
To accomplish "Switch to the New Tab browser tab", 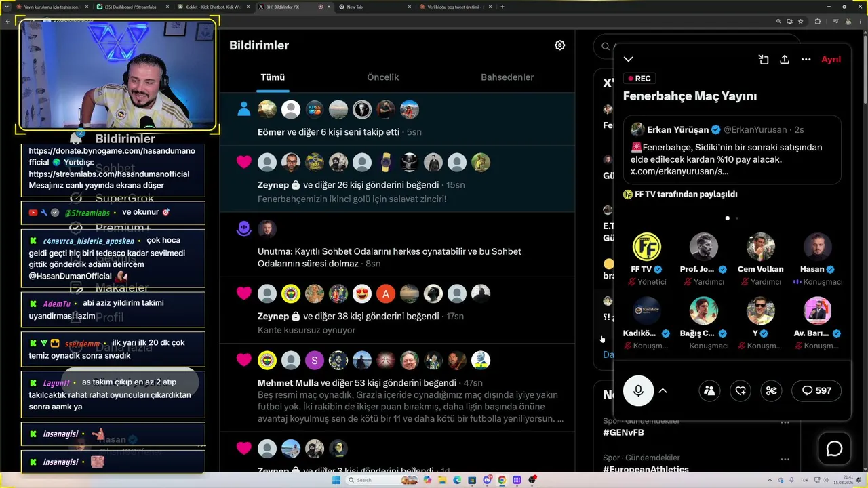I will click(374, 7).
